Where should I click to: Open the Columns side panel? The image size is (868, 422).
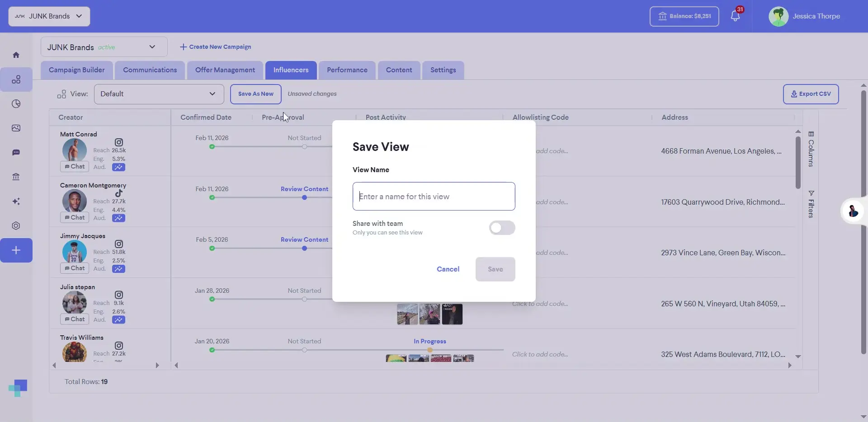(x=811, y=150)
